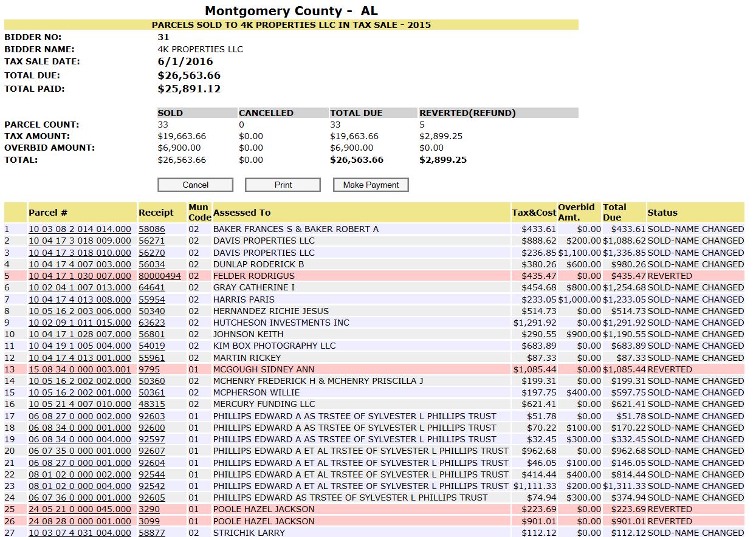Click receipt link 58877 for Strichik Larry
756x537 pixels.
(x=151, y=533)
